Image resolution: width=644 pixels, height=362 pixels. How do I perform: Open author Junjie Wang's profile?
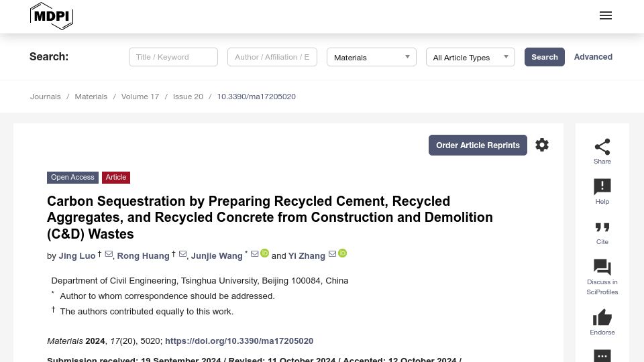tap(217, 255)
